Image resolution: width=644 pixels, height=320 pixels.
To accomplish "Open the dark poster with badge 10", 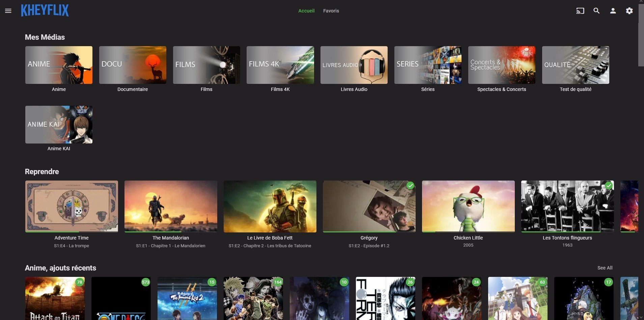I will click(x=319, y=298).
